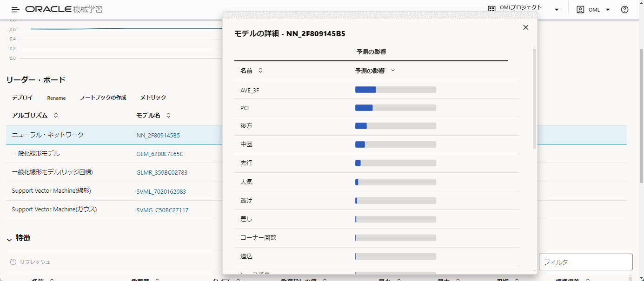Image resolution: width=644 pixels, height=281 pixels.
Task: Click the 先行 row name
Action: point(246,163)
